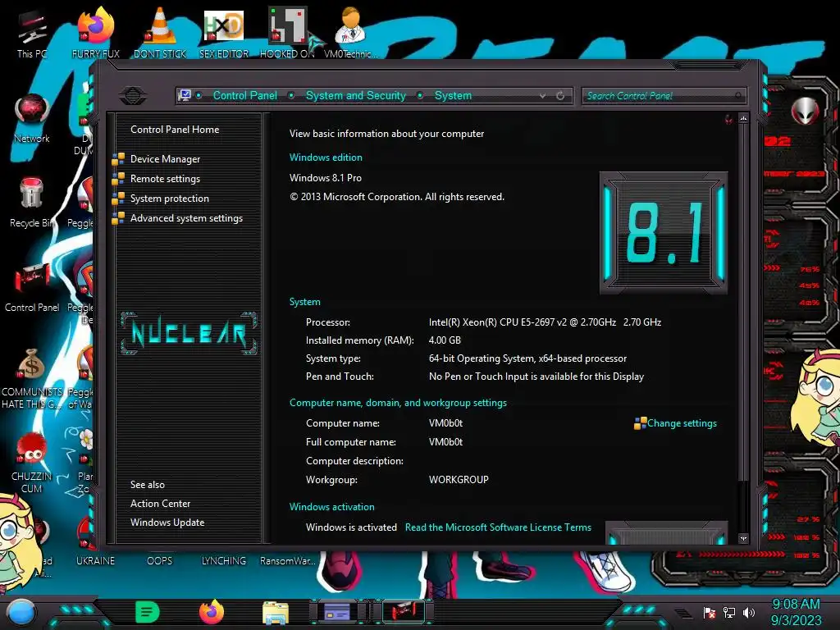This screenshot has width=840, height=630.
Task: Click Change settings for computer name
Action: click(682, 423)
